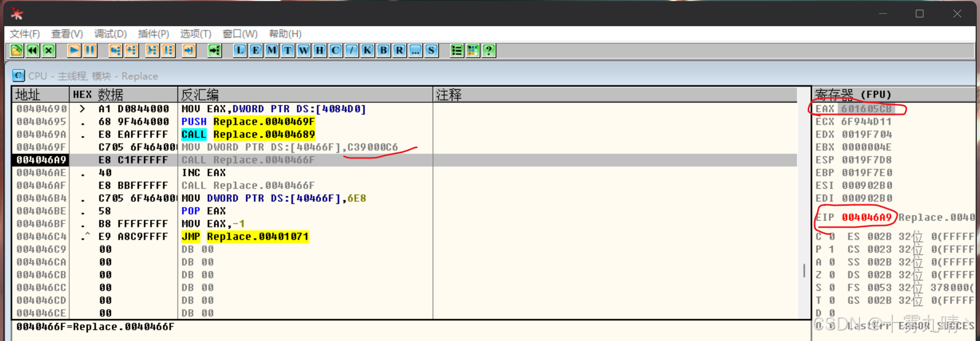Show the Threads window (T icon)

288,51
